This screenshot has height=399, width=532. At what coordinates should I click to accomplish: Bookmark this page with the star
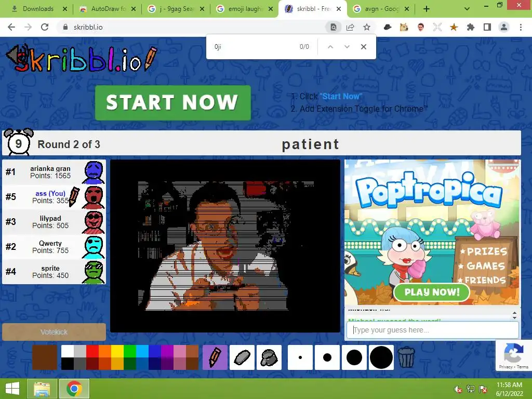367,27
